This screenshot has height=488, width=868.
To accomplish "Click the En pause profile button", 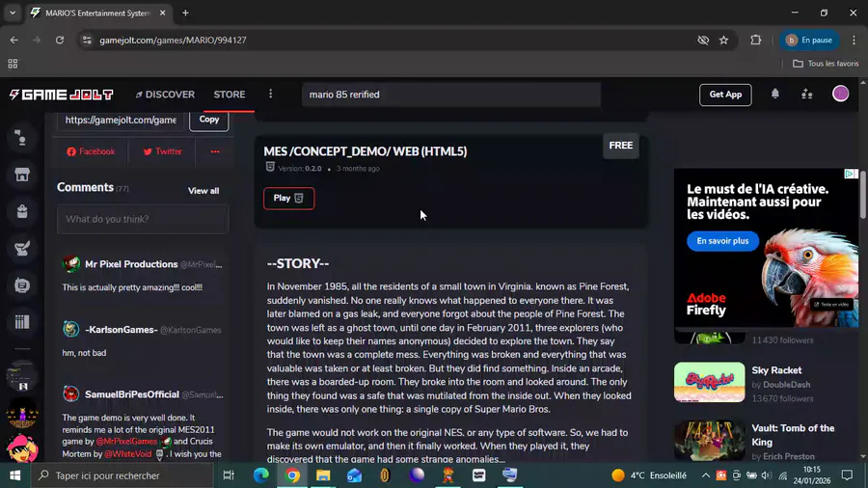I will tap(809, 40).
